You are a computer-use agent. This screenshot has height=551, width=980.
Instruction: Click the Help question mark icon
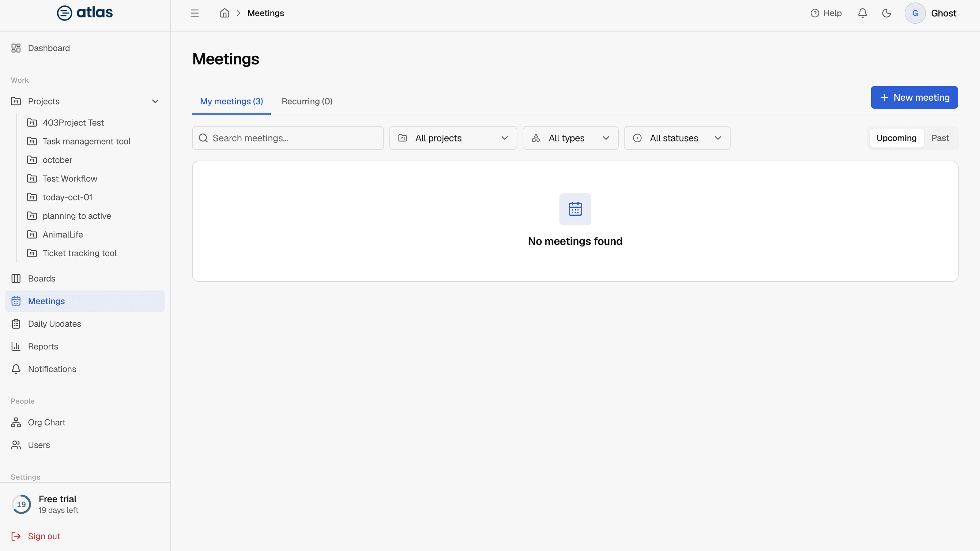coord(815,13)
